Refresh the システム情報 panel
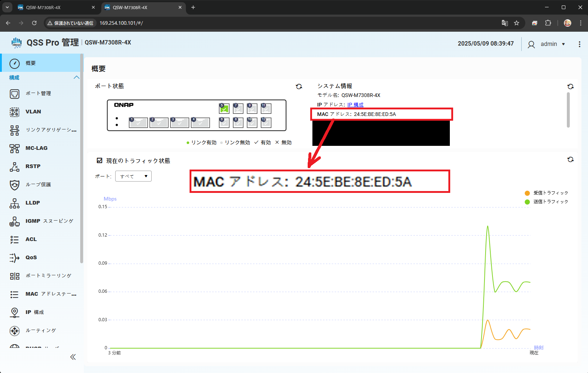 click(571, 86)
